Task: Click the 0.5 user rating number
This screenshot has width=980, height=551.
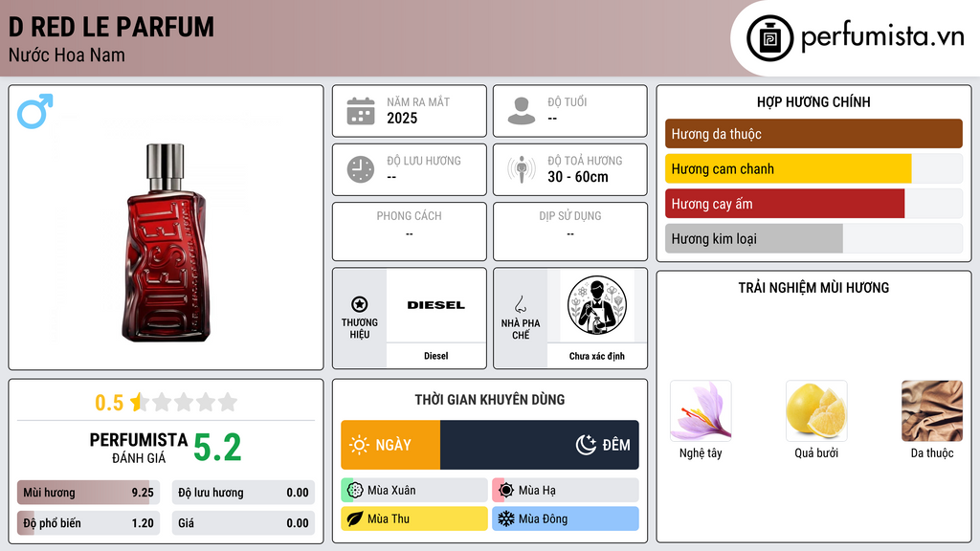Action: pyautogui.click(x=109, y=403)
